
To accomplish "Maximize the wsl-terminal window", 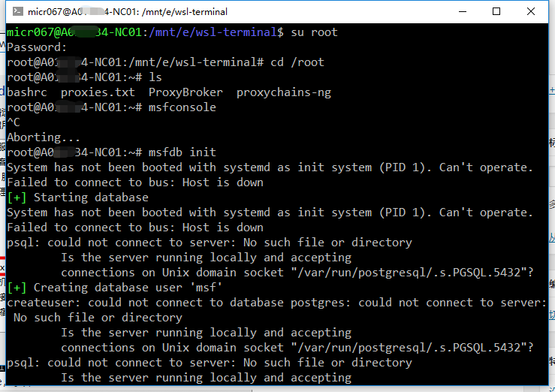I will click(496, 12).
